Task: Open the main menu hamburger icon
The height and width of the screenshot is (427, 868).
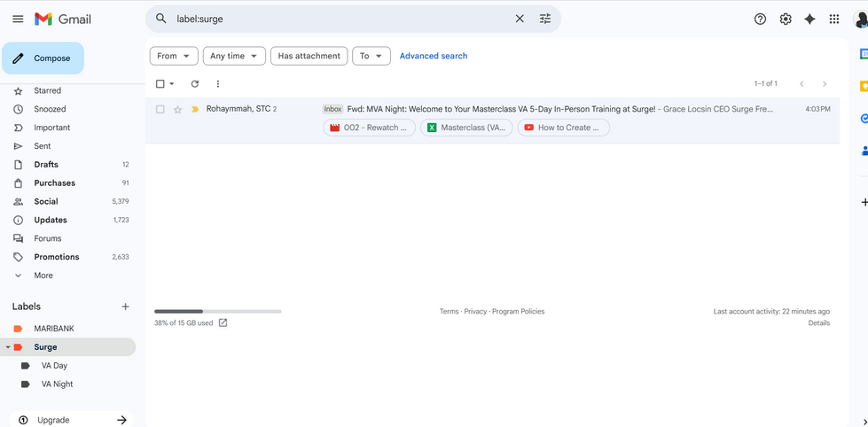Action: pyautogui.click(x=19, y=19)
